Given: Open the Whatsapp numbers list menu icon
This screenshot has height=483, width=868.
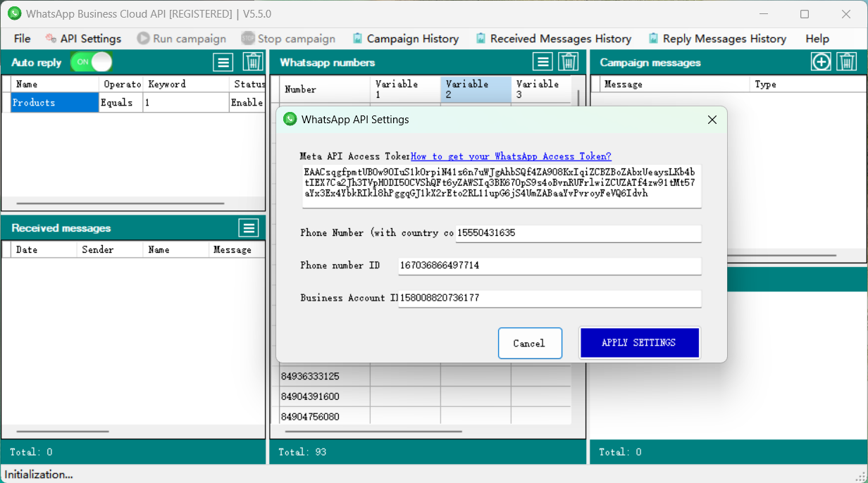Looking at the screenshot, I should coord(542,63).
